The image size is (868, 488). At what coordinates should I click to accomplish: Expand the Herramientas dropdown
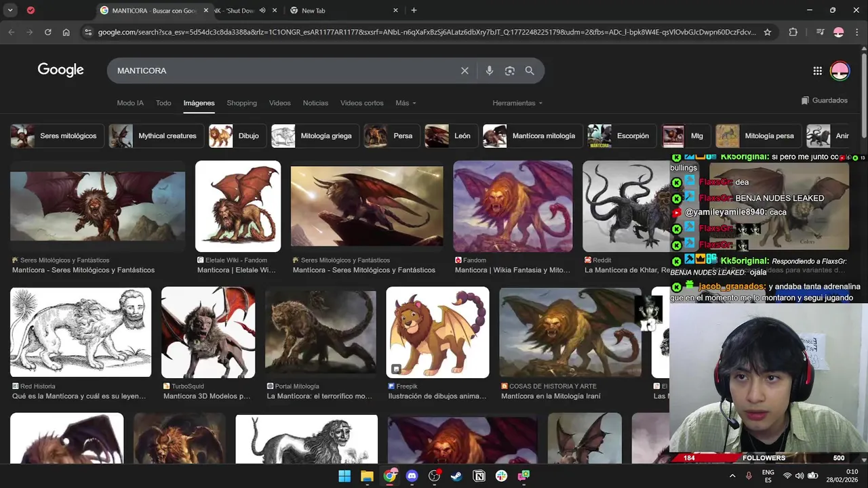(x=517, y=103)
